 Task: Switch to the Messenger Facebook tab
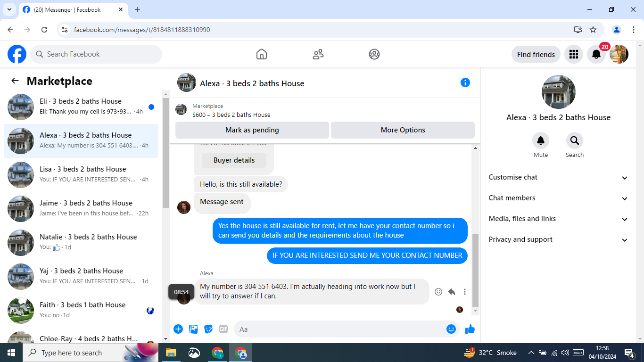[x=74, y=9]
